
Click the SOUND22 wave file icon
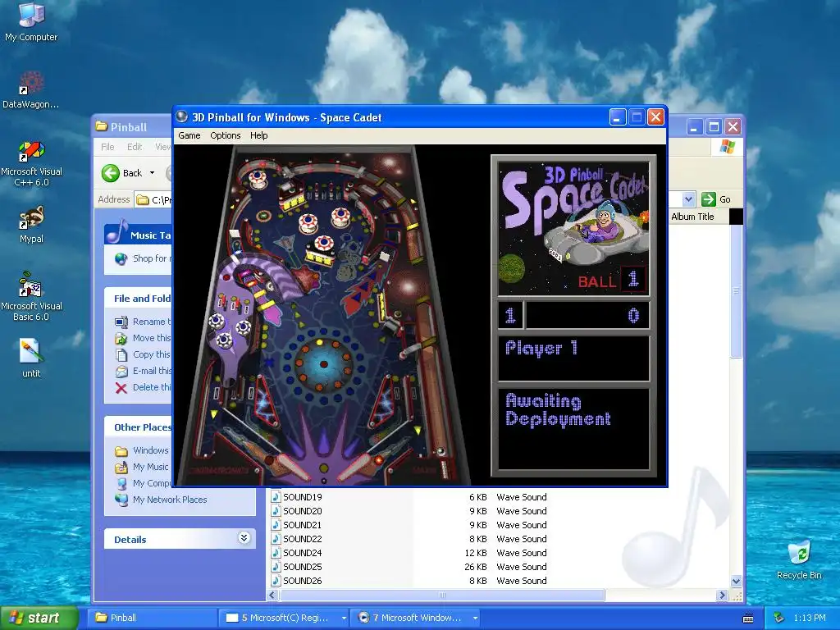[x=276, y=539]
